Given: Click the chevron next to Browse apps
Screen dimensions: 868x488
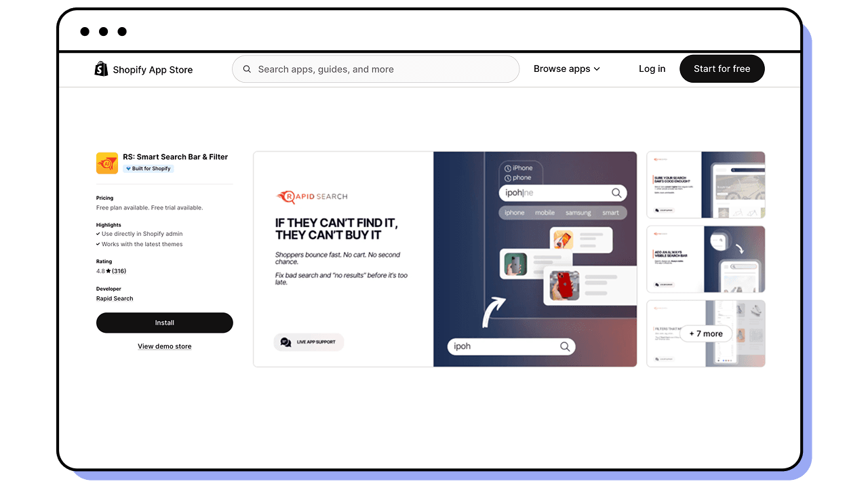Looking at the screenshot, I should (x=597, y=69).
